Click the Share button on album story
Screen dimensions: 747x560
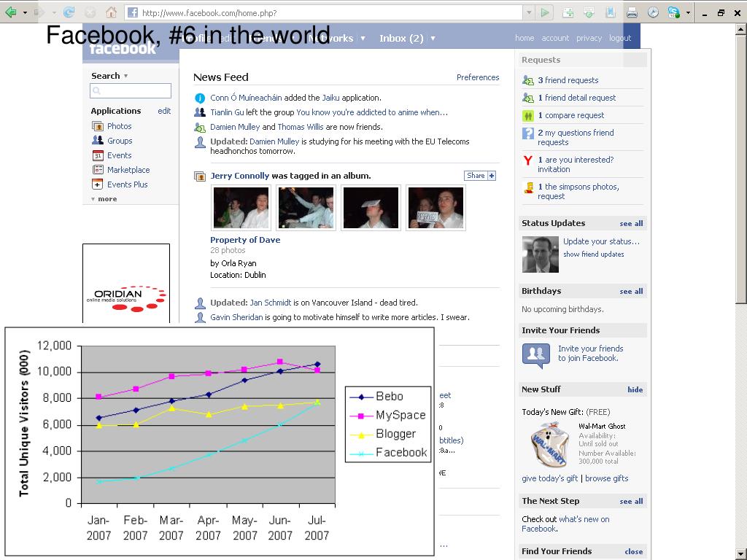point(480,176)
